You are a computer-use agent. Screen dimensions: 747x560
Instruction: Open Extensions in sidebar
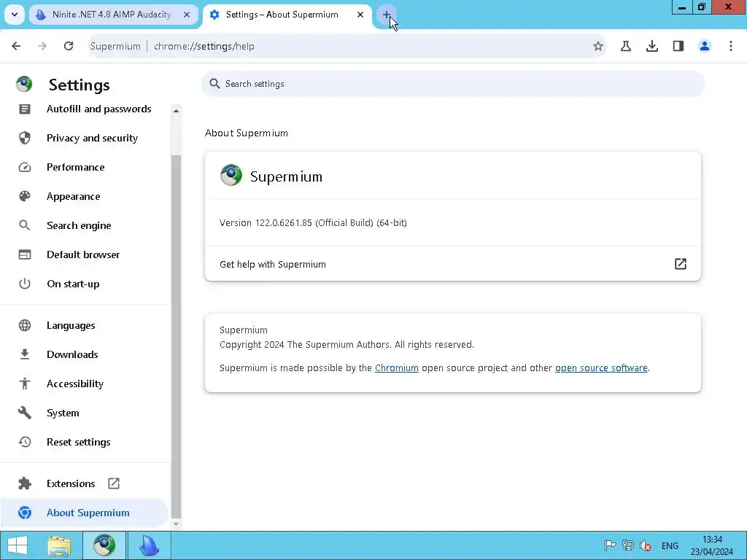85,483
